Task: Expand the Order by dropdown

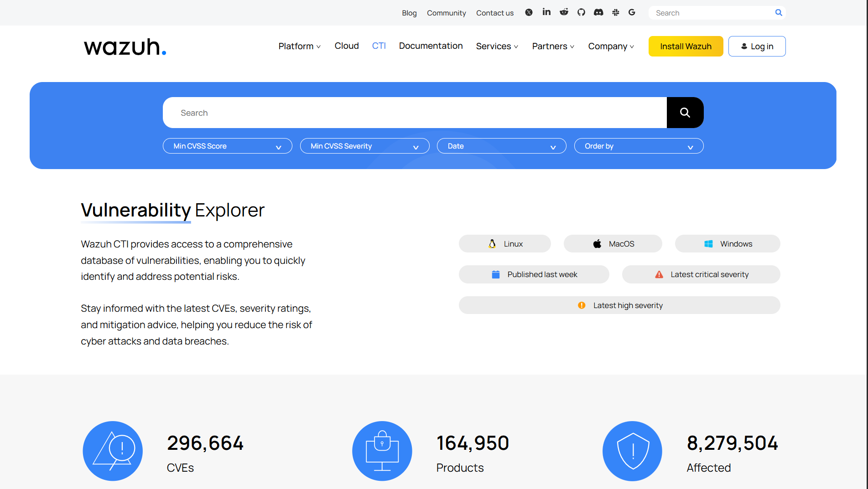Action: coord(638,146)
